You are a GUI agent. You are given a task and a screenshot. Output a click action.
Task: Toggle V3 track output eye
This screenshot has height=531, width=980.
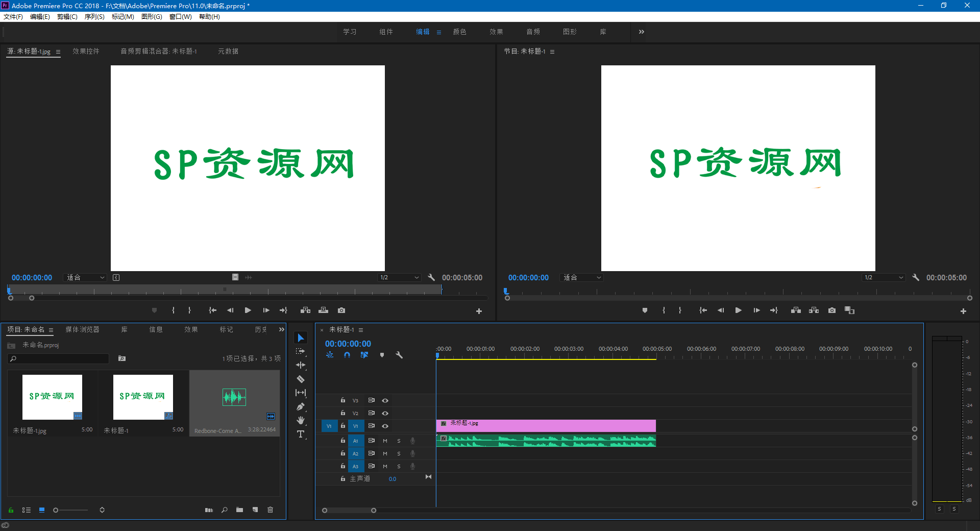pyautogui.click(x=385, y=400)
